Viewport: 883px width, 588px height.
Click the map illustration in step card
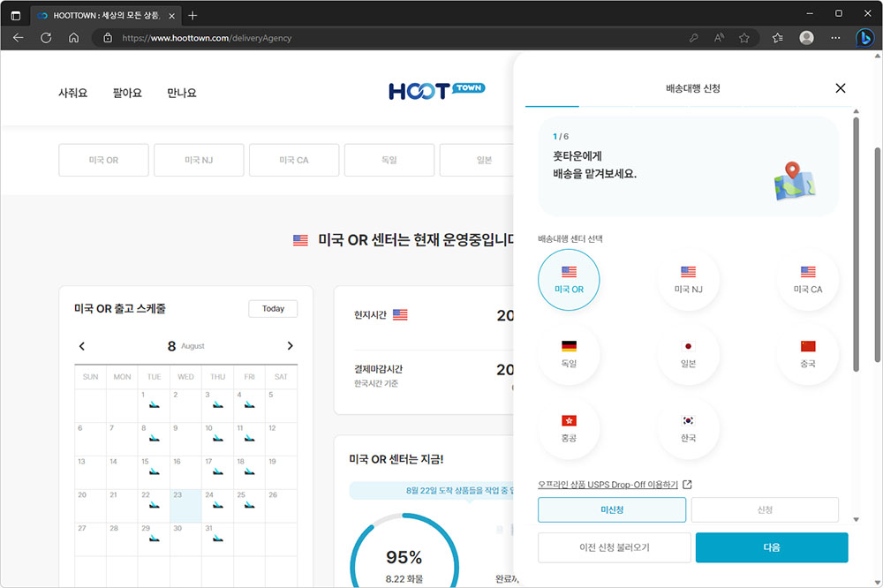click(x=794, y=181)
